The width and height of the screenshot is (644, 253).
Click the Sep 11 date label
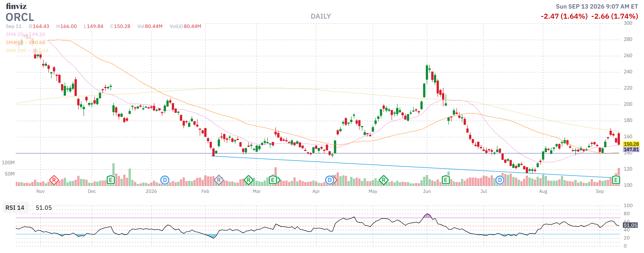point(14,26)
